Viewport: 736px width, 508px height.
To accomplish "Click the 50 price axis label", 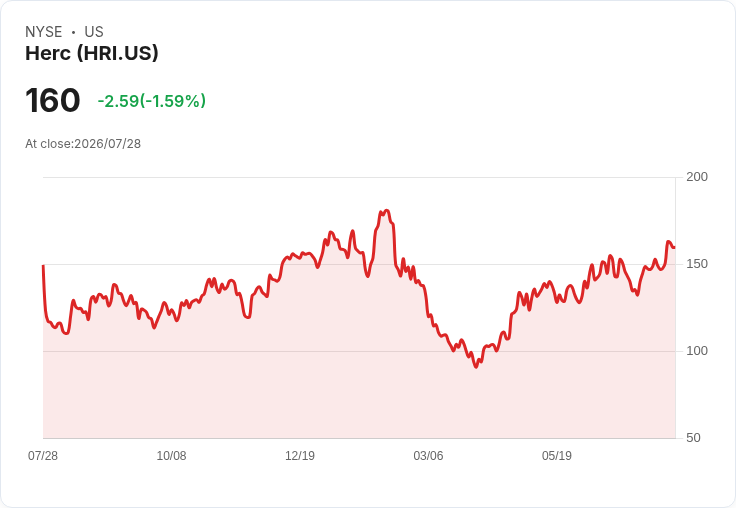I will point(693,438).
